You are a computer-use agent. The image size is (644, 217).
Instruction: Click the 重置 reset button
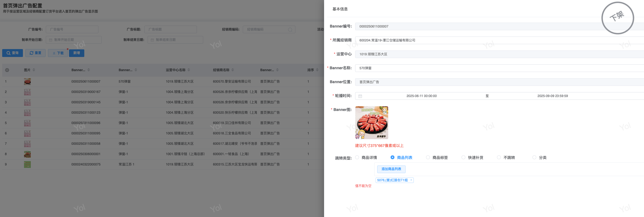[35, 53]
